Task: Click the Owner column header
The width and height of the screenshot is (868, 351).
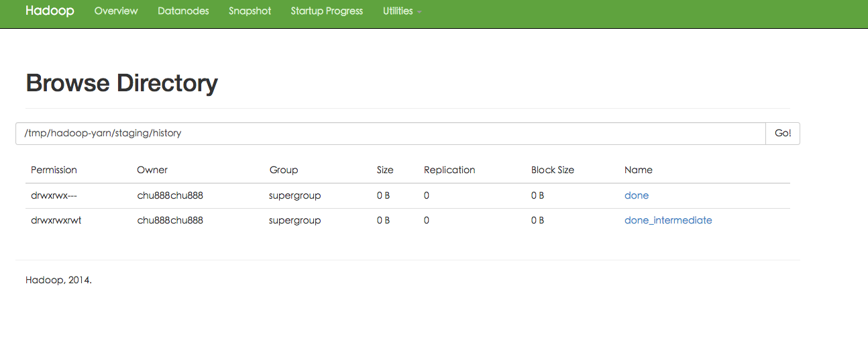Action: point(152,170)
